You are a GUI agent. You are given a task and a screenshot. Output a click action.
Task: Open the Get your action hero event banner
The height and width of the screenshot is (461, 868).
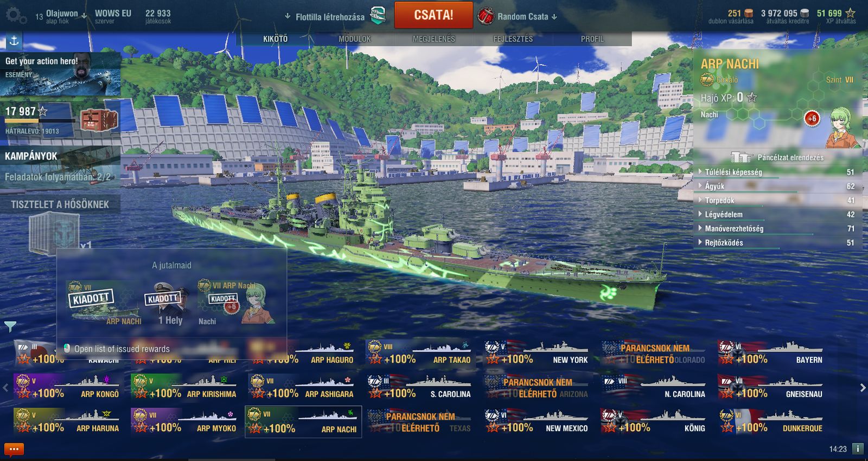pyautogui.click(x=60, y=74)
